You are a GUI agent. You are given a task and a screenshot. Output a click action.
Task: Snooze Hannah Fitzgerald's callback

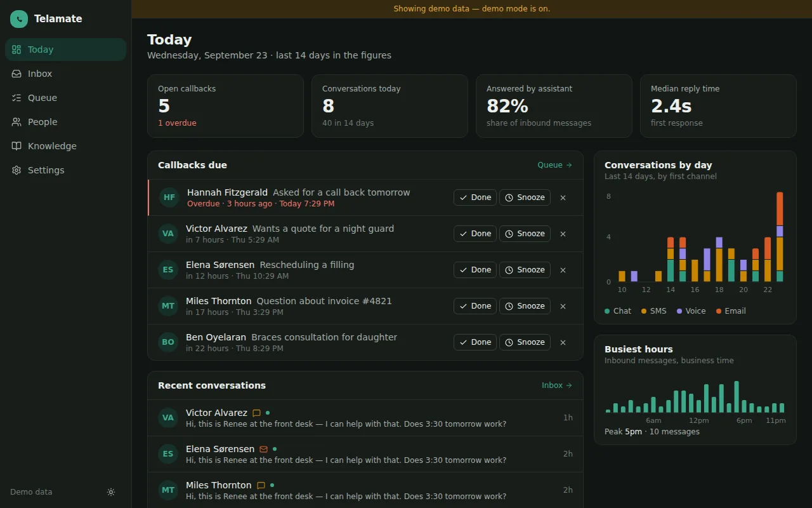(x=525, y=197)
